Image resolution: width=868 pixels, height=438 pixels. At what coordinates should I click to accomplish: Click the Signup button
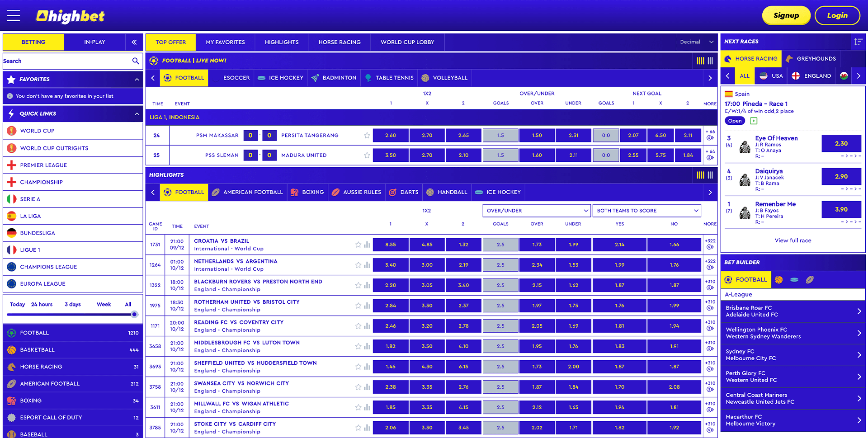[x=786, y=15]
